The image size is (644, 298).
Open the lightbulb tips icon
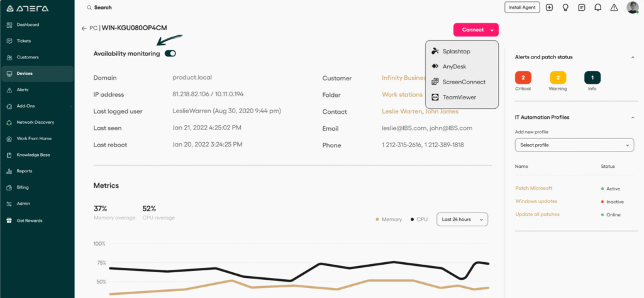(x=565, y=8)
